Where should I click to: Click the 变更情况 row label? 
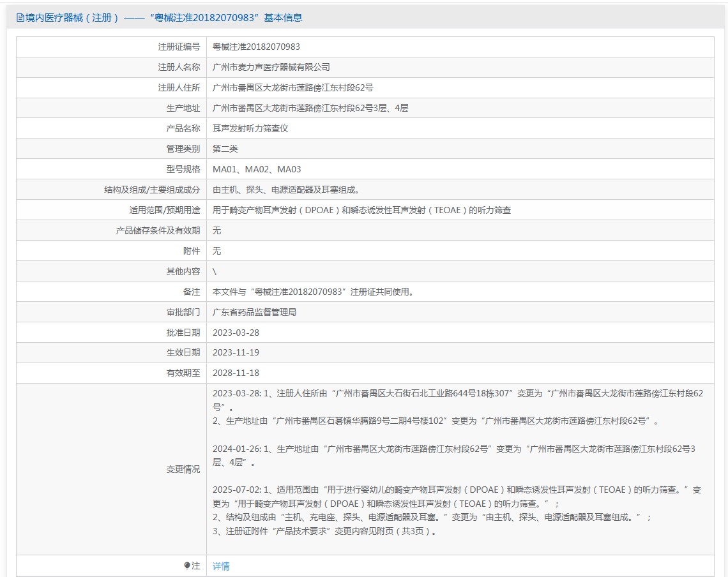(183, 469)
